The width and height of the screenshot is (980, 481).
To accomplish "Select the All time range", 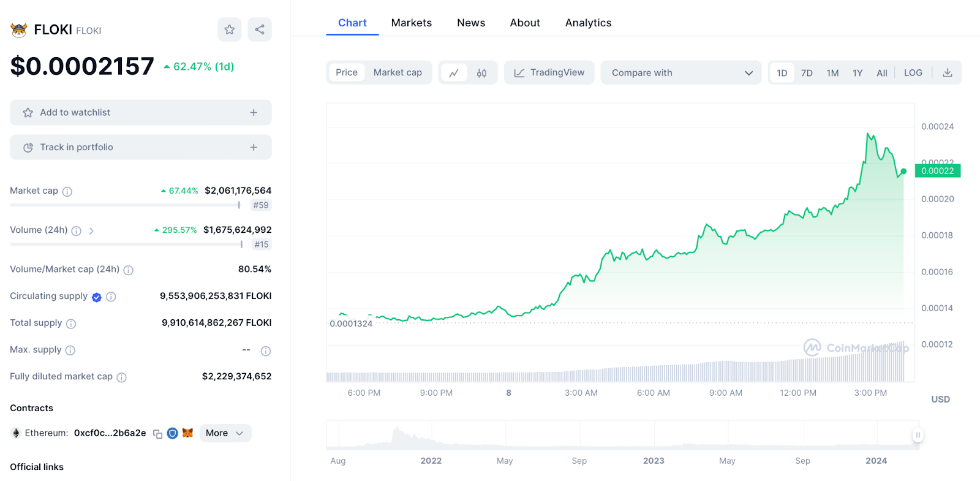I will click(x=882, y=73).
